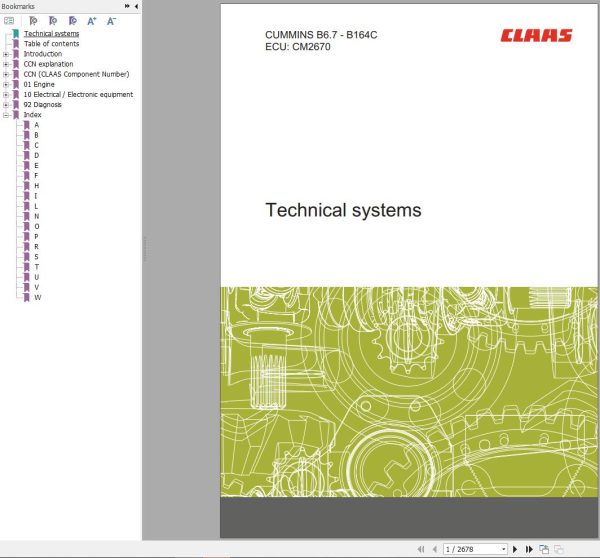Click the second bookmark flag toolbar icon

point(53,21)
